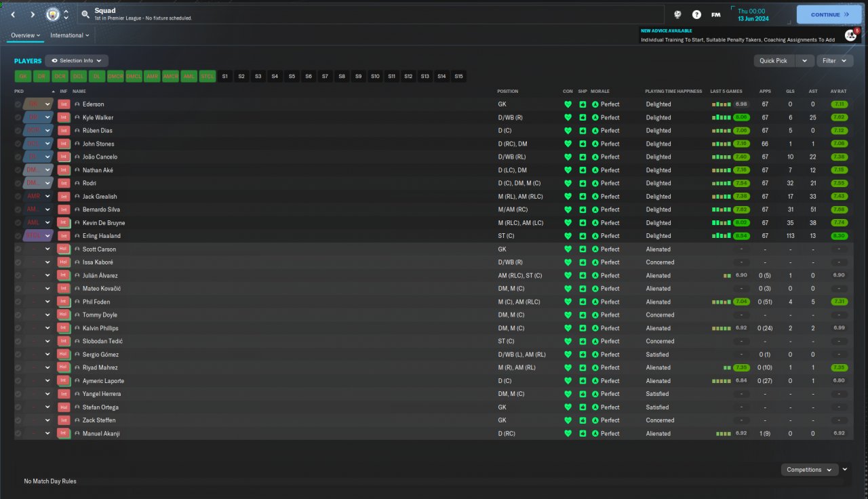Open Erling Haaland's player profile
Screen dimensions: 868x499
(102, 236)
